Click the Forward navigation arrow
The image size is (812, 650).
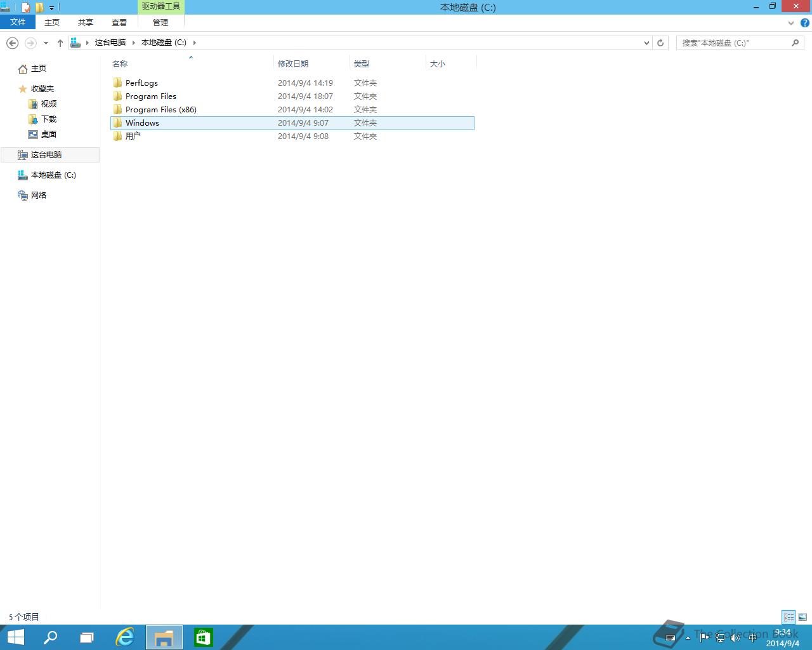coord(30,43)
